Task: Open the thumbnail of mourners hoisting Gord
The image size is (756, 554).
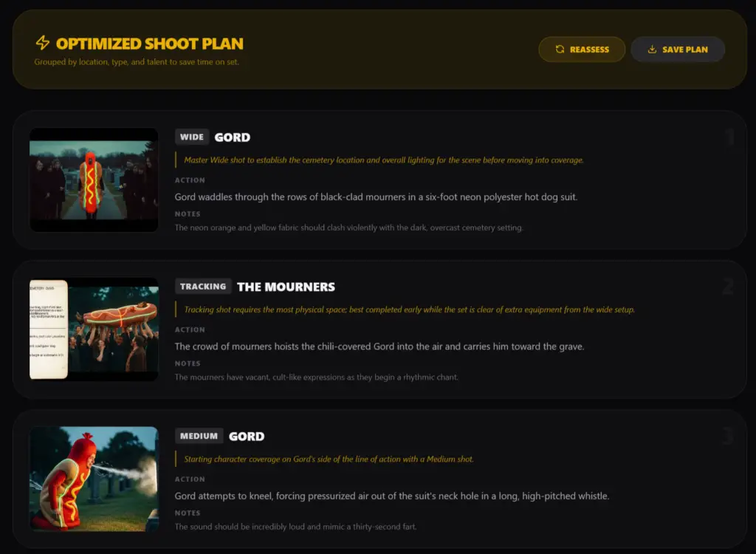Action: click(94, 329)
